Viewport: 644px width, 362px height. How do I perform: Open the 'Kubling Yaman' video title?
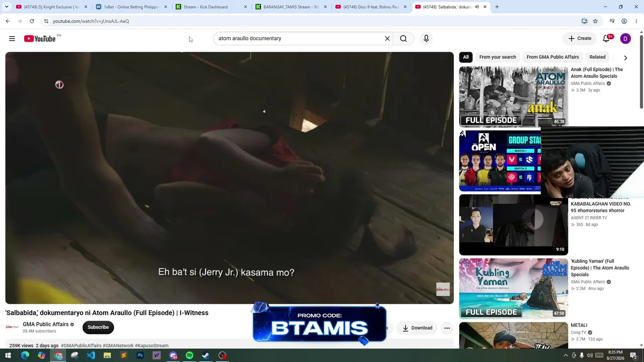click(x=600, y=268)
